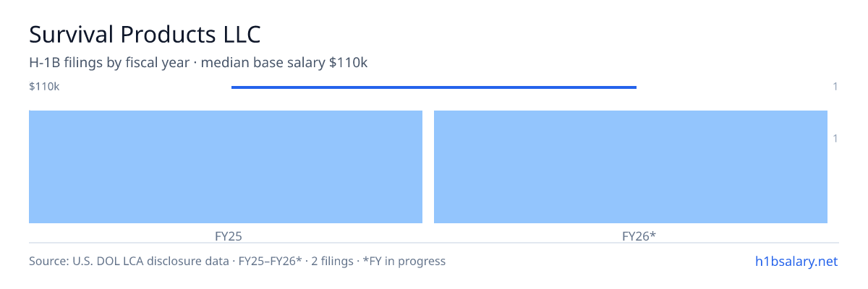Click the Survival Products LLC title
Viewport: 868px width, 289px height.
145,33
